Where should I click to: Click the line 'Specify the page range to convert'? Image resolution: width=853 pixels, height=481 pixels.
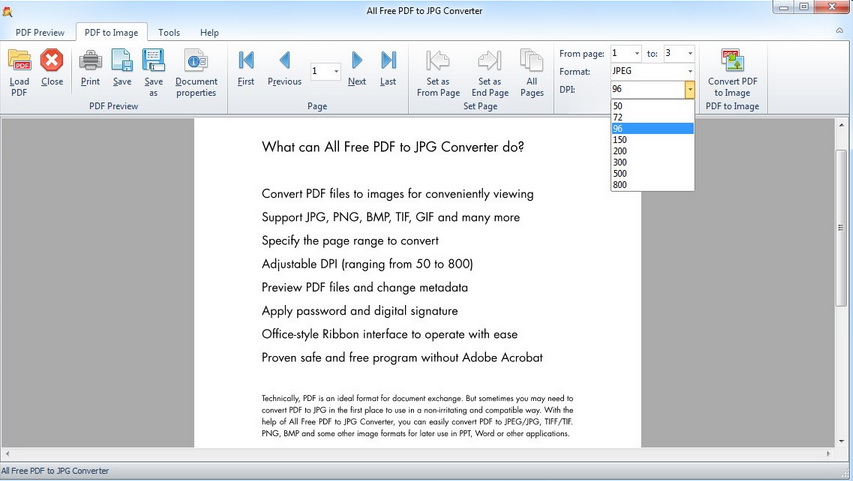tap(350, 240)
